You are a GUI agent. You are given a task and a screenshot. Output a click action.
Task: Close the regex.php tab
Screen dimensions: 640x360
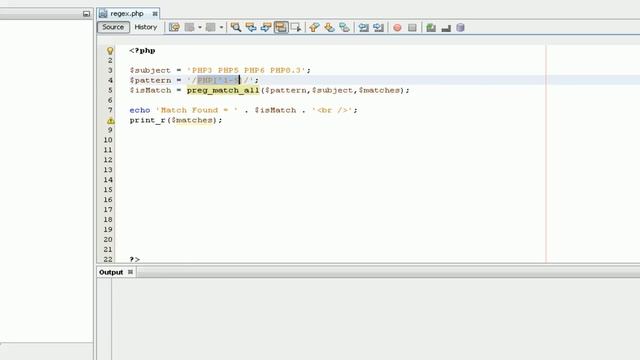[x=155, y=13]
